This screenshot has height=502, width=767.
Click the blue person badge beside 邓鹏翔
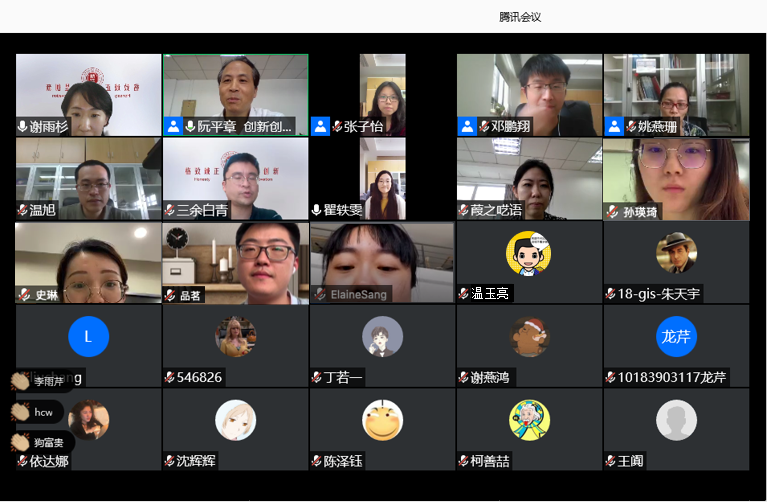[x=467, y=127]
